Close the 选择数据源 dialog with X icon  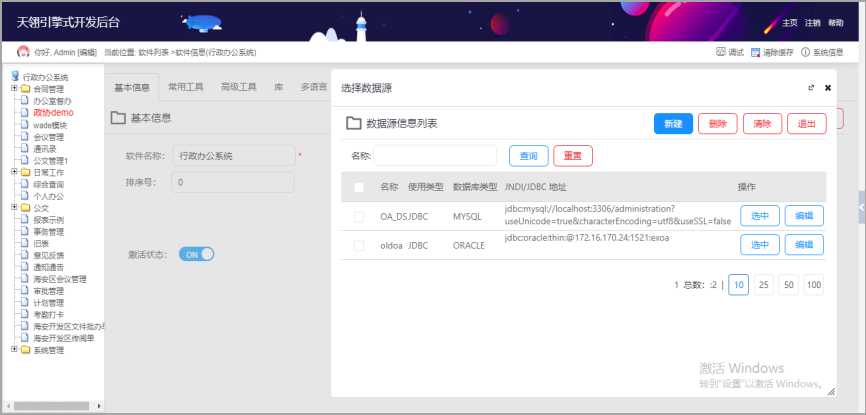828,87
